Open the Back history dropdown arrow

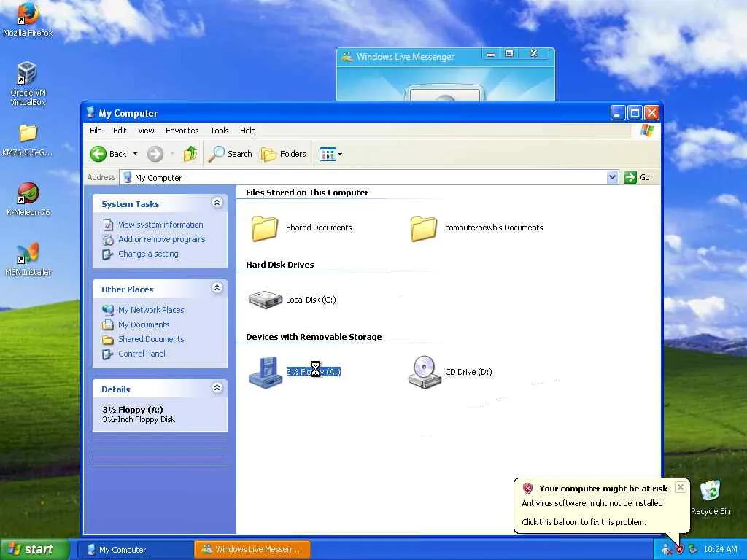[x=135, y=154]
